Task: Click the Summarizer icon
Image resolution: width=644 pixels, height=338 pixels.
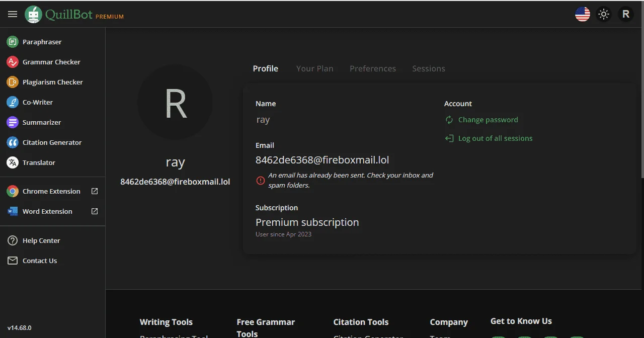Action: [x=13, y=122]
